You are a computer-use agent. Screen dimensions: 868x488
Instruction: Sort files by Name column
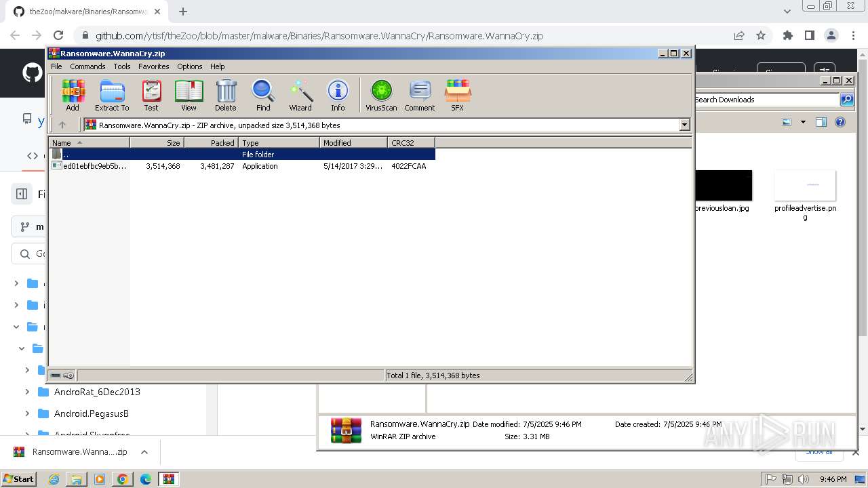89,142
